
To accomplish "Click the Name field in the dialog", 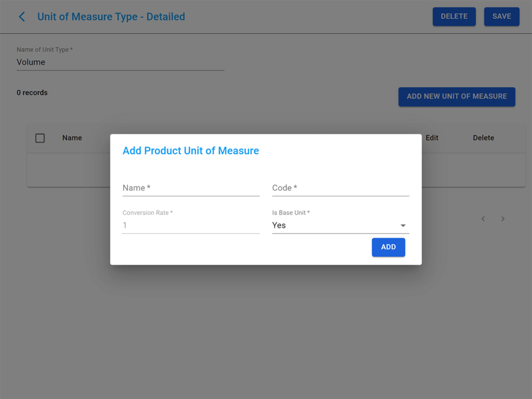I will point(191,188).
